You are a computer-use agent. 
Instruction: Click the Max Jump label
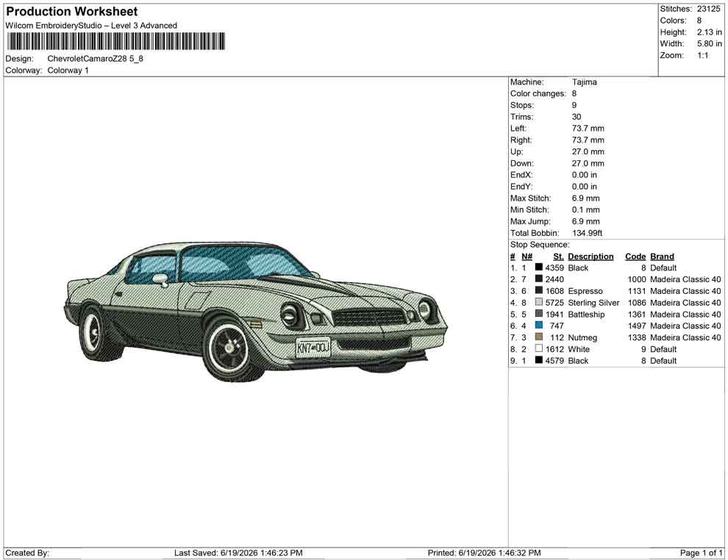click(530, 221)
